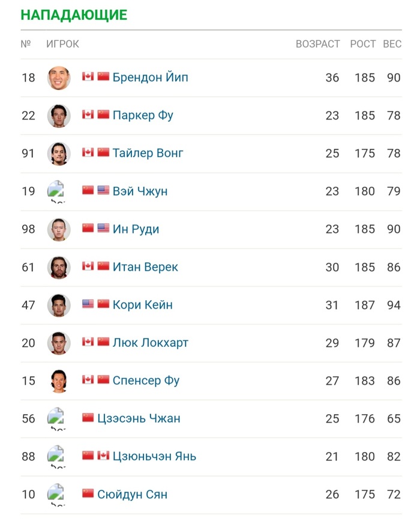Sort by the РОСТ column header
420x521 pixels.
click(362, 44)
